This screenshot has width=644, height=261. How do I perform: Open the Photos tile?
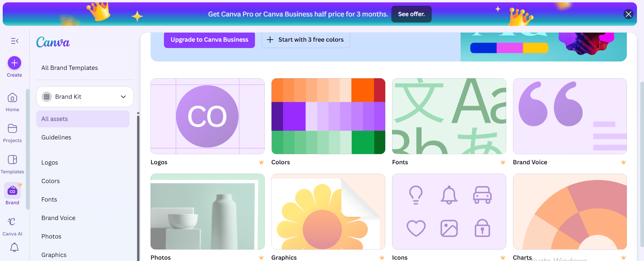207,212
